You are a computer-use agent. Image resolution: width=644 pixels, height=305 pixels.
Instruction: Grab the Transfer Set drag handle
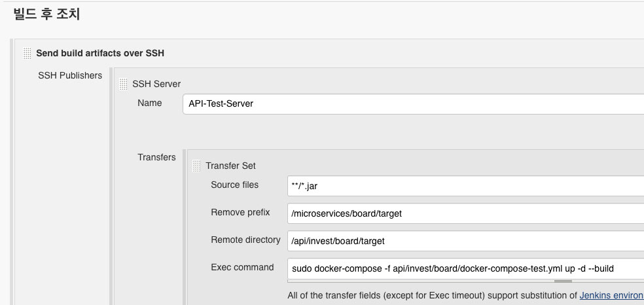pos(197,166)
